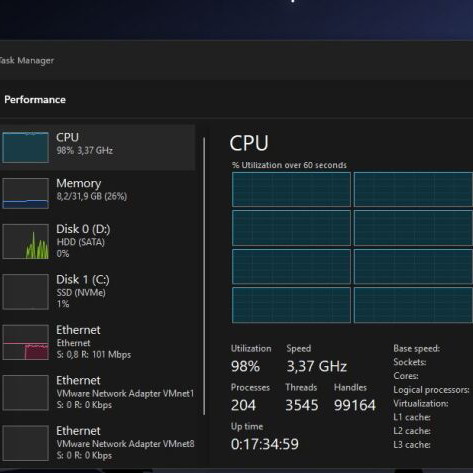Image resolution: width=473 pixels, height=473 pixels.
Task: Click the Performance page heading
Action: [35, 100]
